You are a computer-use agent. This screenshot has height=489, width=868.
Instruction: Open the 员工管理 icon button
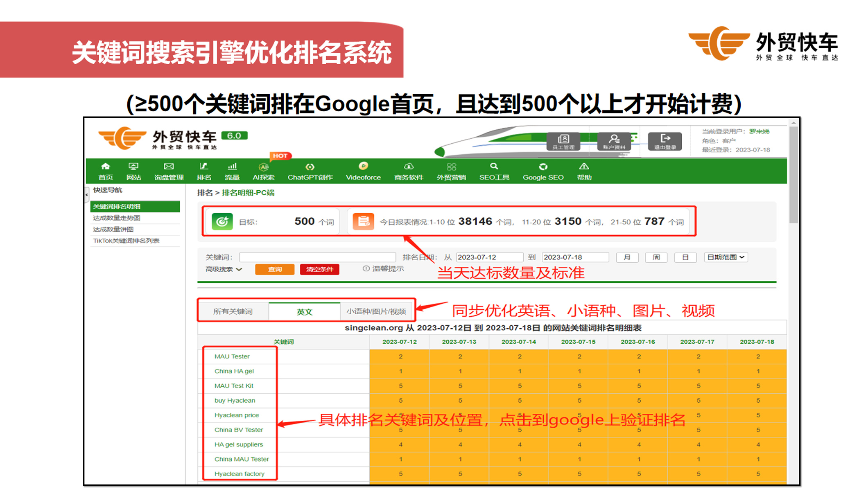coord(563,141)
